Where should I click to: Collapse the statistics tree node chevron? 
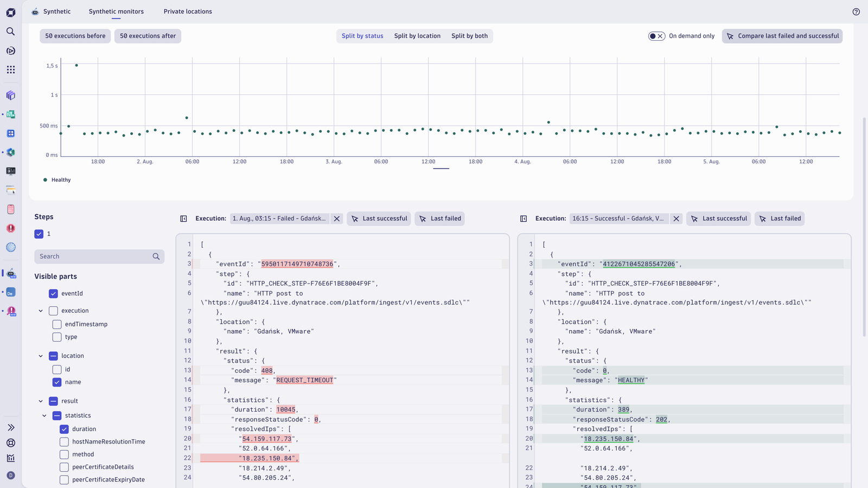[44, 416]
